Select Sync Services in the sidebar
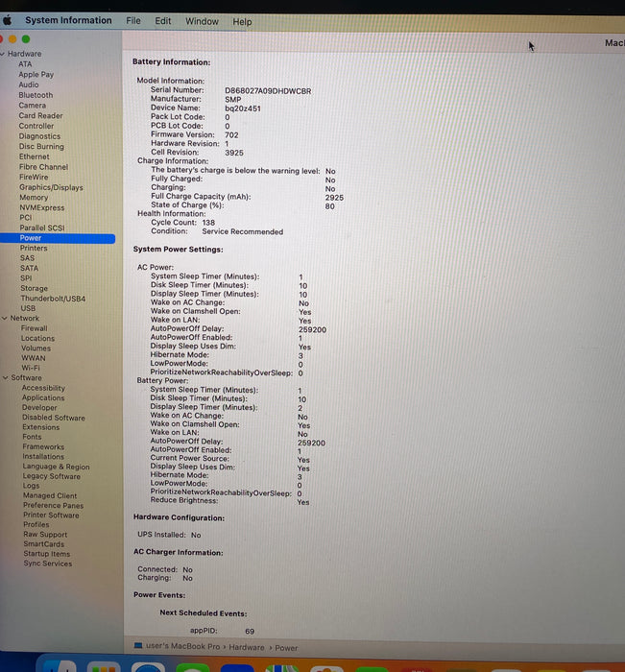The image size is (625, 672). click(x=48, y=564)
